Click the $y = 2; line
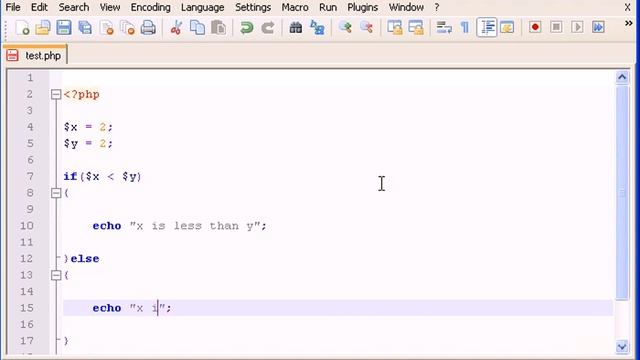 coord(88,144)
